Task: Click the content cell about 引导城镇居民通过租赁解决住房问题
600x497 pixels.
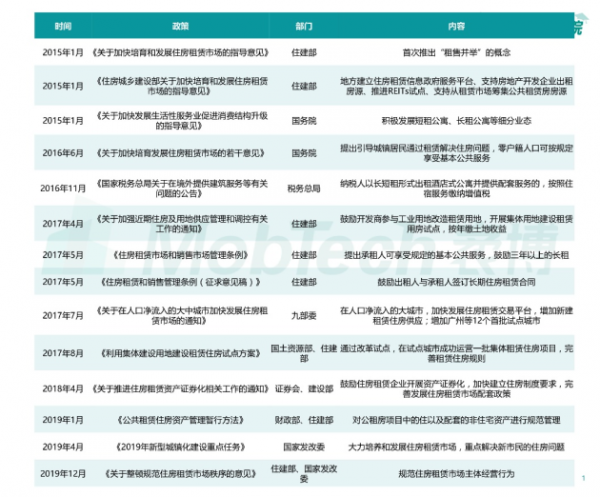Action: (456, 153)
